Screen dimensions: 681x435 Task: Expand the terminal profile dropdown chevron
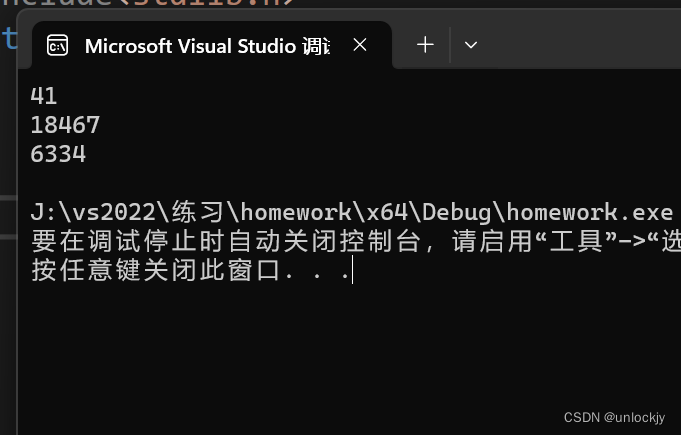point(471,45)
